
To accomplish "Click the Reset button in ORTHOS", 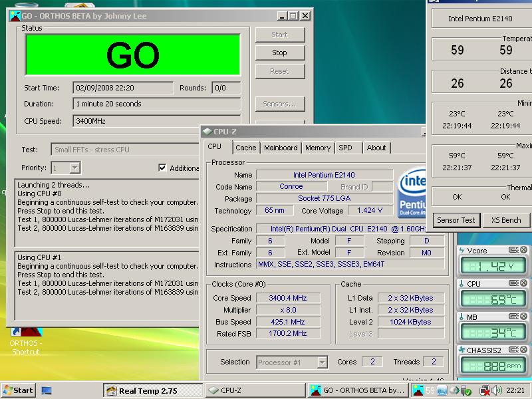I will tap(280, 71).
